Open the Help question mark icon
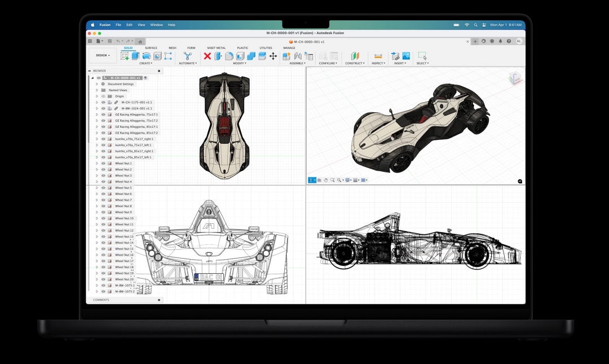 click(509, 41)
